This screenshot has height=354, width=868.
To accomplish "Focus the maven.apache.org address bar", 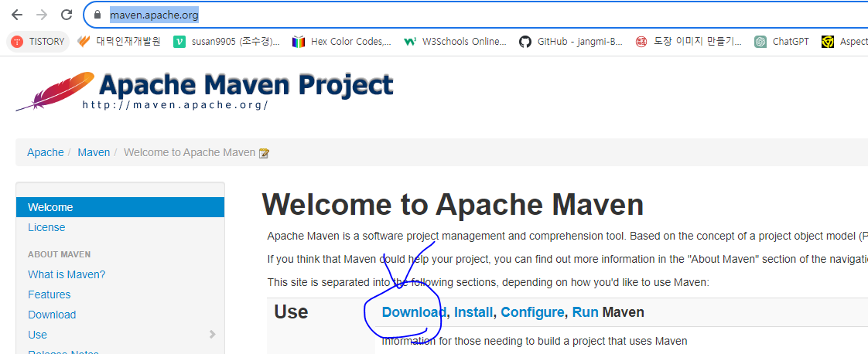I will tap(476, 15).
